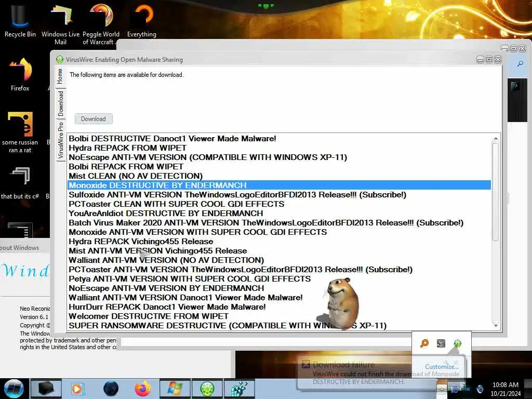
Task: Minimize the VirusWire window
Action: tap(480, 60)
